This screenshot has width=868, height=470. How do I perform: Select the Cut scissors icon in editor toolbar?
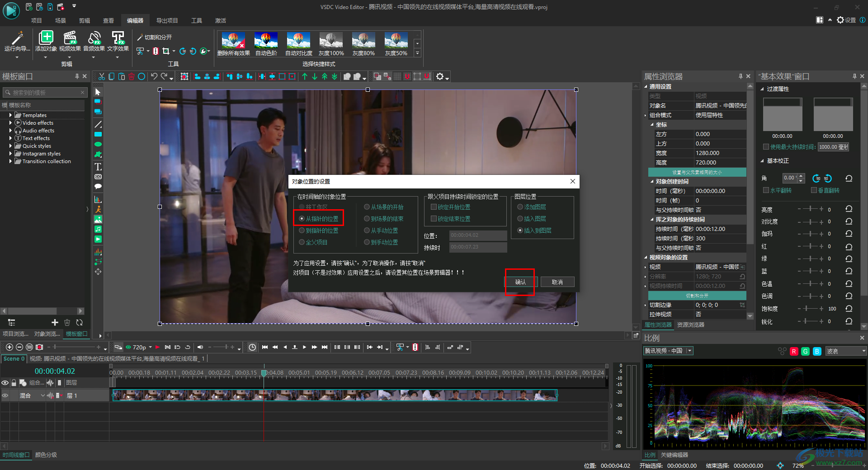tap(102, 77)
